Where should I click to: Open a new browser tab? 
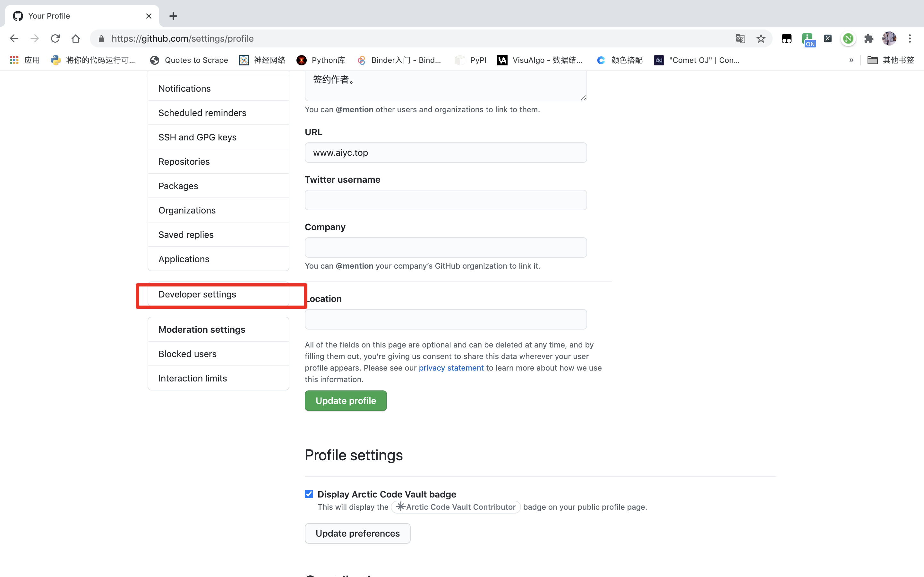click(173, 16)
